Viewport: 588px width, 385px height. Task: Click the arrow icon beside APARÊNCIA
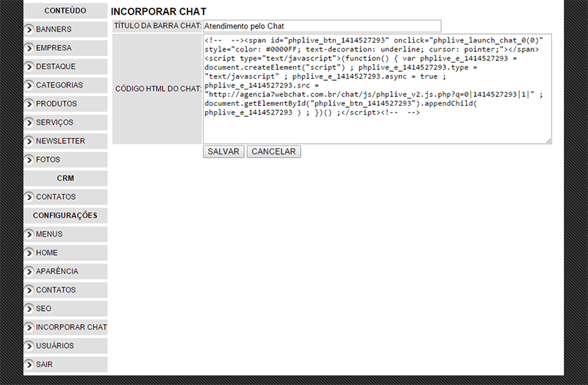point(29,271)
